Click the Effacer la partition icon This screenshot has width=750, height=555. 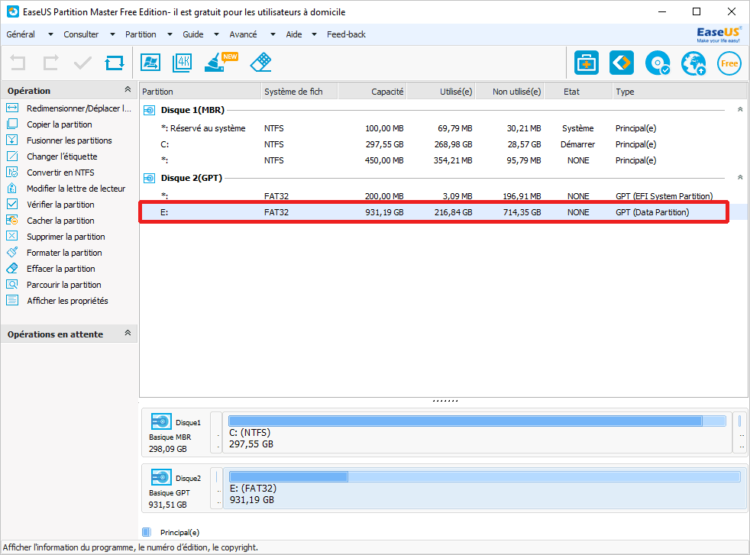[12, 268]
